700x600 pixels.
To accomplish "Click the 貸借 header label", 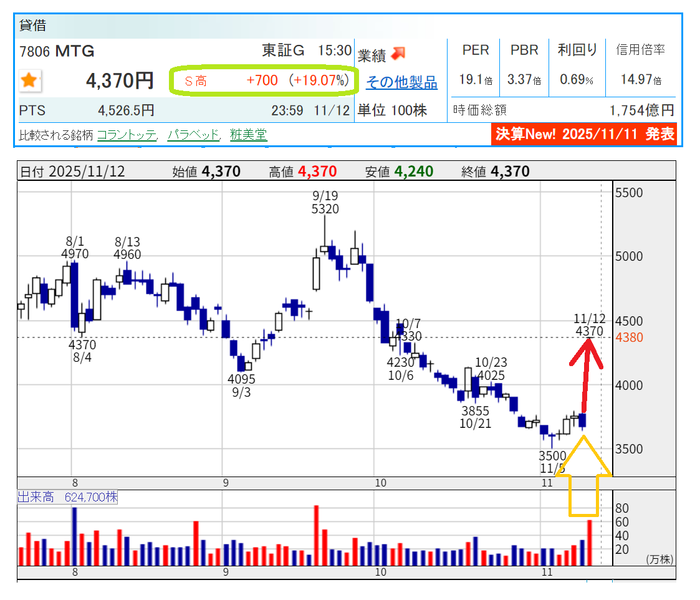I will (x=32, y=26).
